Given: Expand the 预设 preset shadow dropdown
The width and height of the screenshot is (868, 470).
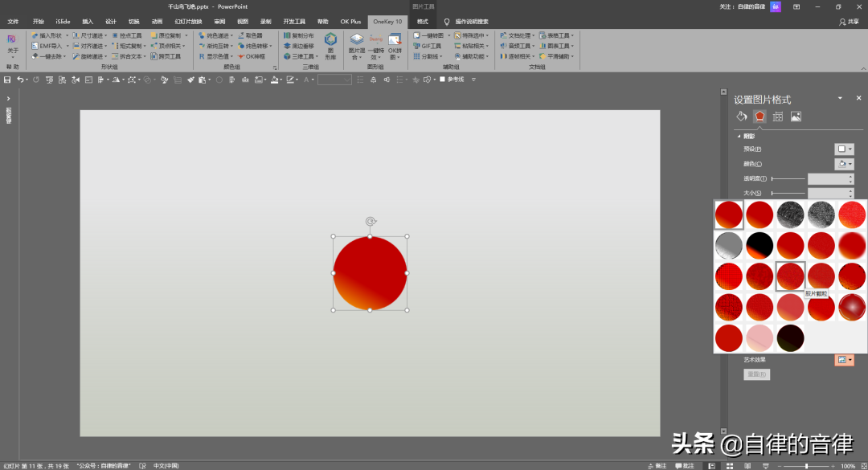Looking at the screenshot, I should click(844, 149).
